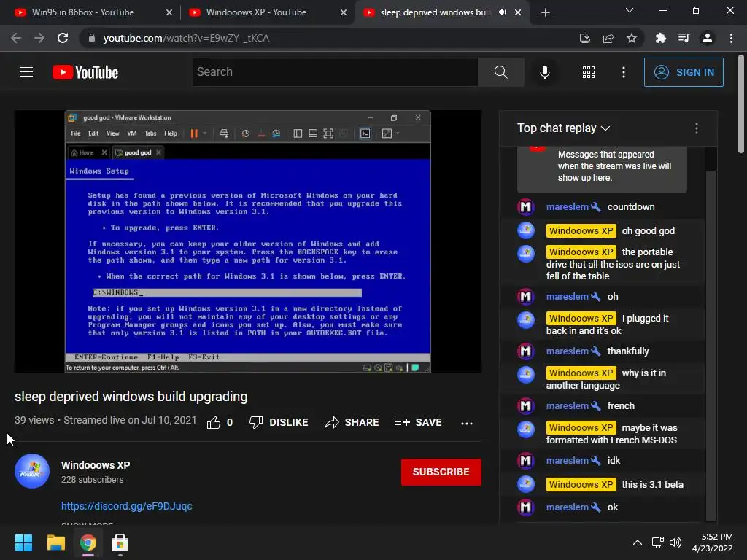The height and width of the screenshot is (560, 747).
Task: Click the address bar URL
Action: click(x=186, y=38)
